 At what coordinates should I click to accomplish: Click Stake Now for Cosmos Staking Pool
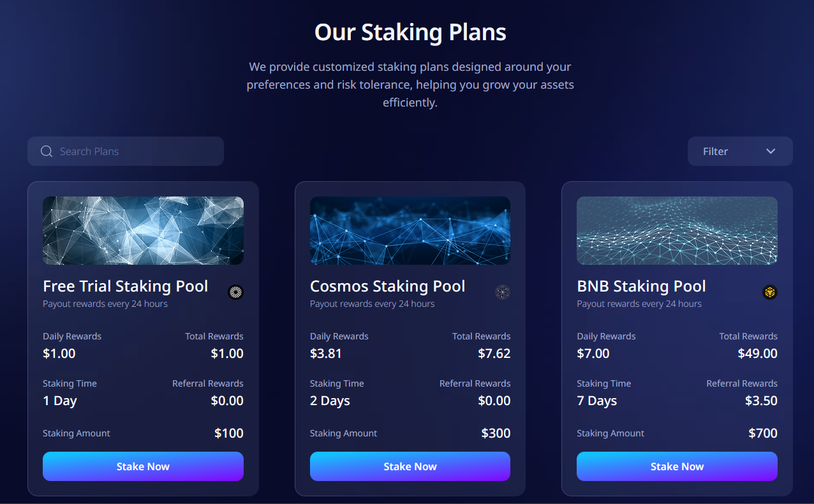pos(410,466)
